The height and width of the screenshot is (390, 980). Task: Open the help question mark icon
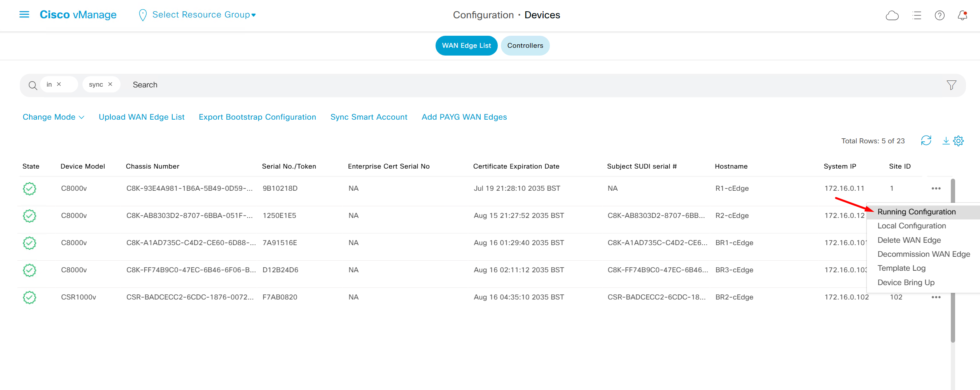940,16
